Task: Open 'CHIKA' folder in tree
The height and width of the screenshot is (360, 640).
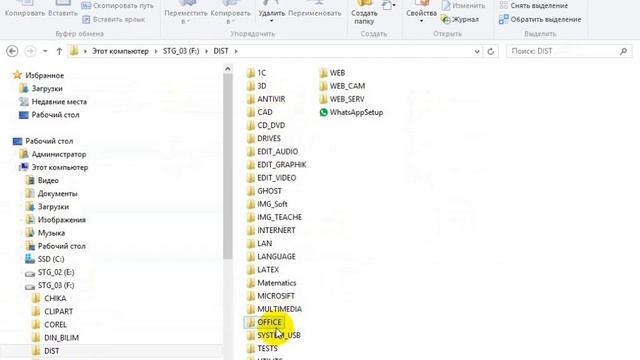Action: tap(49, 298)
